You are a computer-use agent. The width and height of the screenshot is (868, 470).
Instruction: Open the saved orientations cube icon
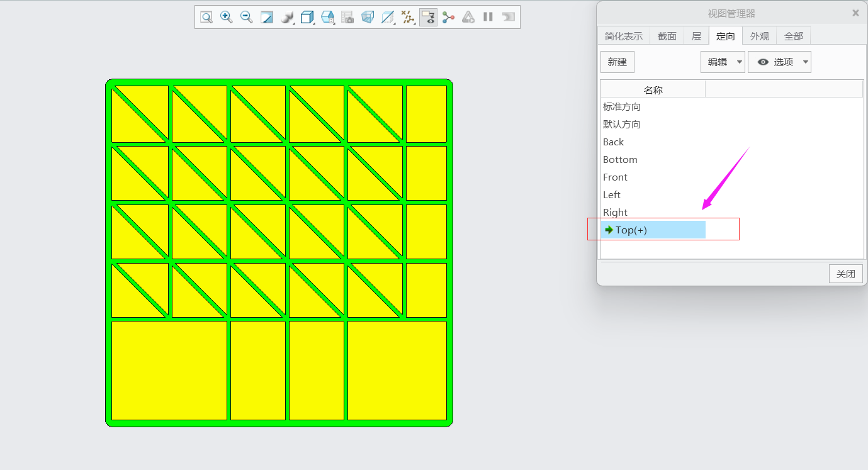(x=307, y=17)
